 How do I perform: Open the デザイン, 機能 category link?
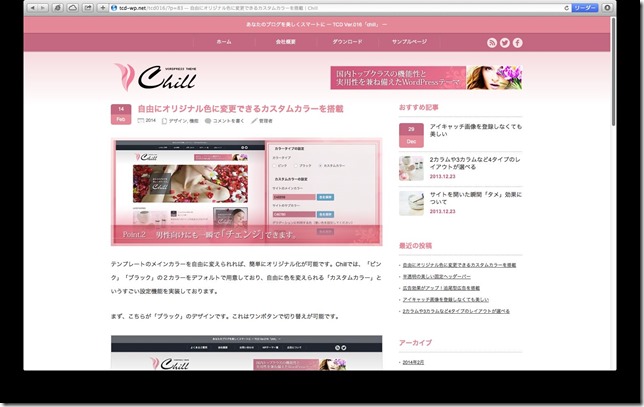(x=184, y=121)
